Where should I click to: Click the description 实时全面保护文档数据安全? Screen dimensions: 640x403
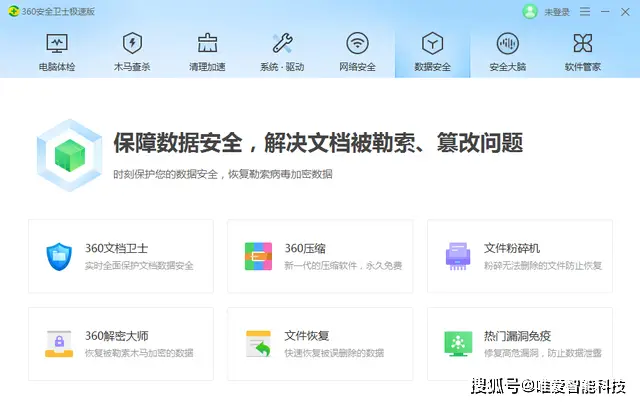(x=139, y=266)
